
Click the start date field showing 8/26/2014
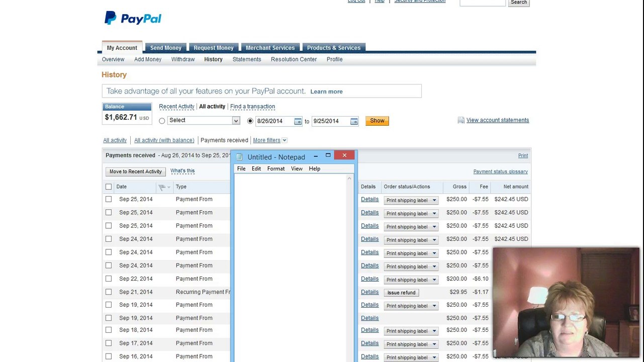[274, 121]
